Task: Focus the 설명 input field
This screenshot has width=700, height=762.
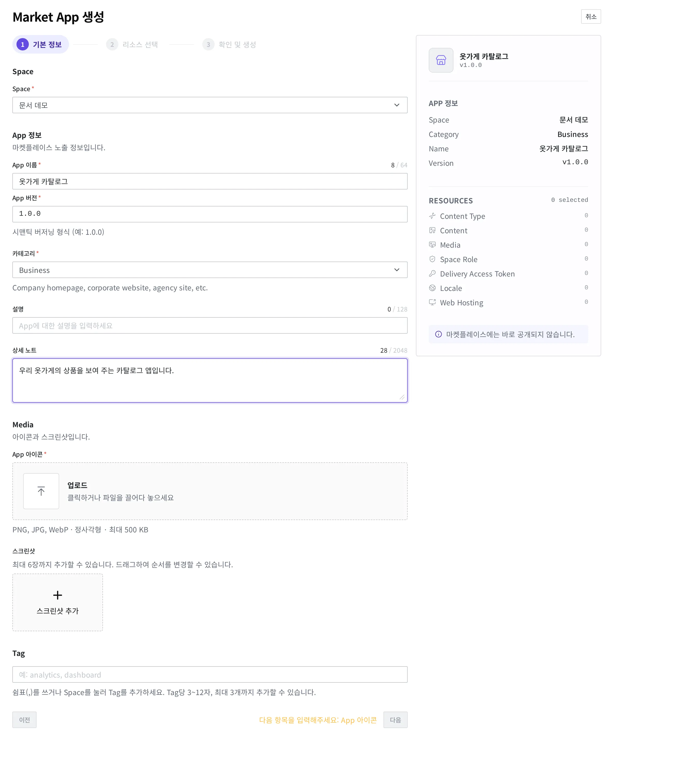Action: click(210, 325)
